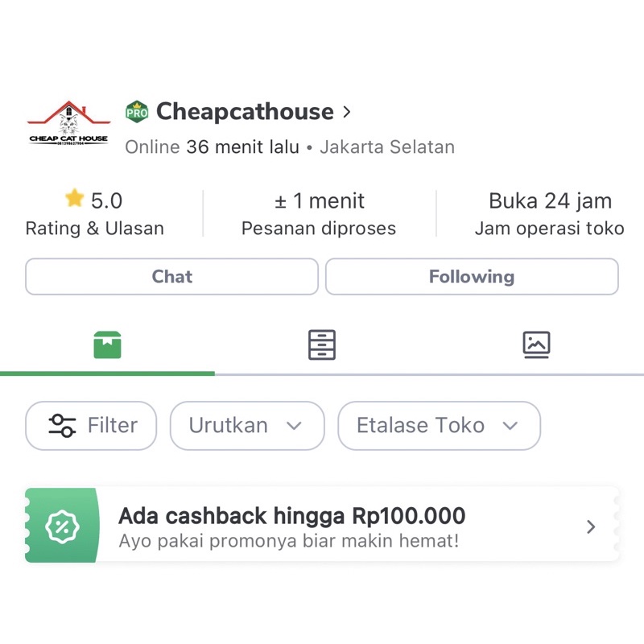Open the Chat with seller button
The width and height of the screenshot is (644, 644).
[172, 277]
